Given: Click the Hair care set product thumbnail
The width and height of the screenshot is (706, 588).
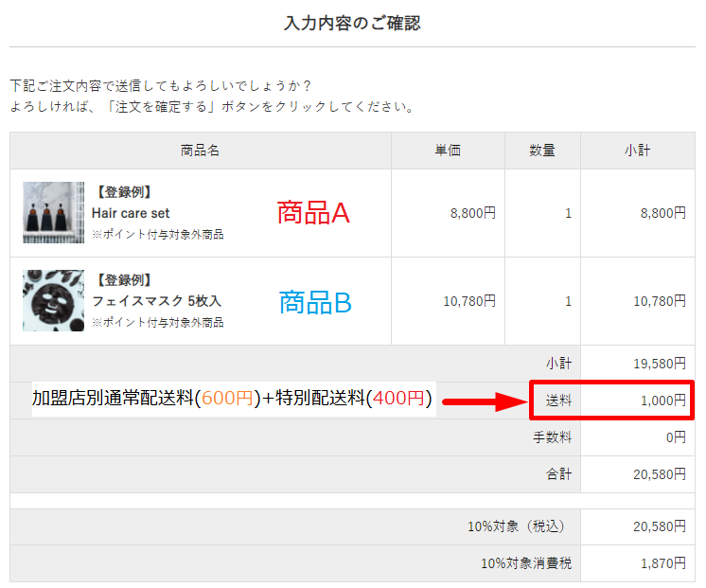Looking at the screenshot, I should 54,213.
